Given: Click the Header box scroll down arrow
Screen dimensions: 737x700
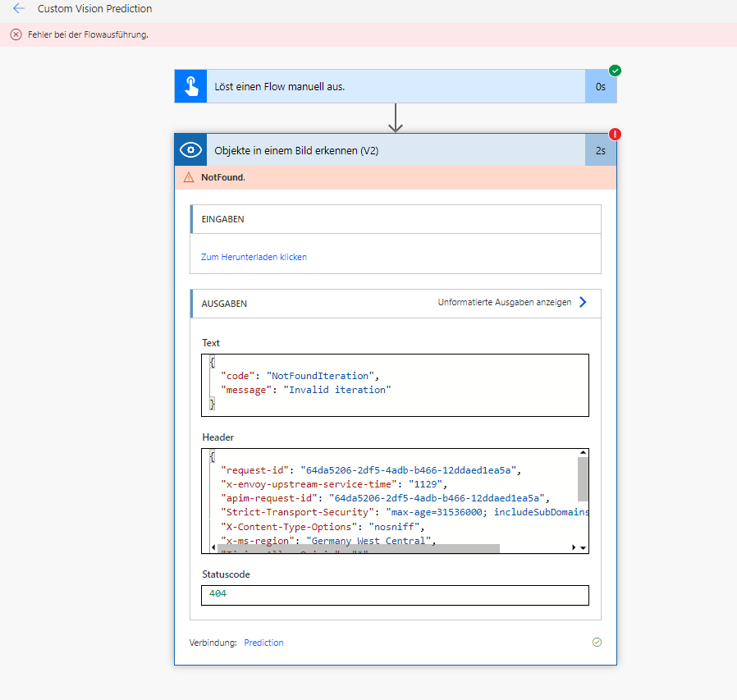Looking at the screenshot, I should tap(583, 547).
